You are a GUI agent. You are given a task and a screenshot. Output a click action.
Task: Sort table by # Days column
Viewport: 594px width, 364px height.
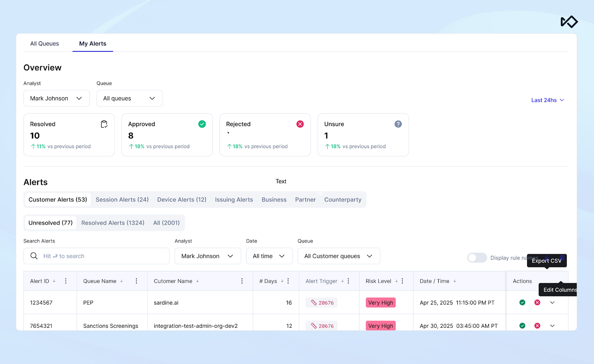pyautogui.click(x=282, y=281)
